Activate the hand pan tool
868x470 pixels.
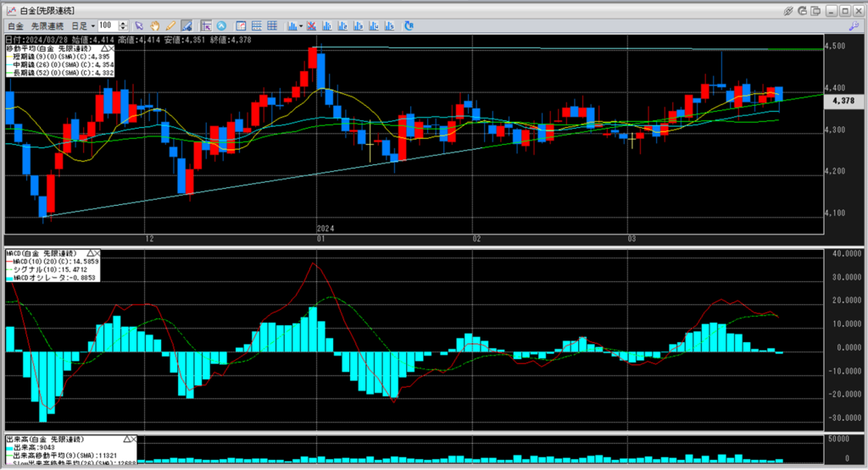tap(156, 26)
